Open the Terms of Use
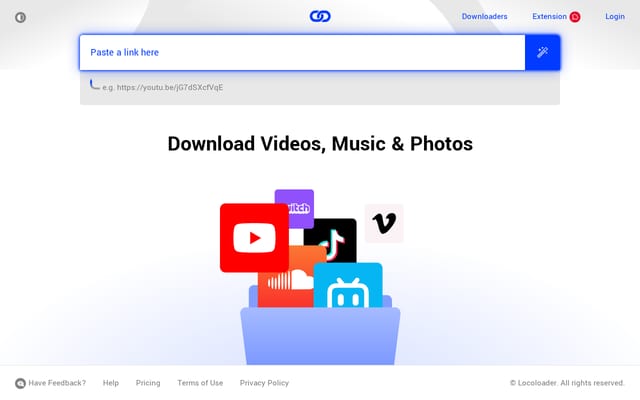Screen dimensions: 640x400 200,383
